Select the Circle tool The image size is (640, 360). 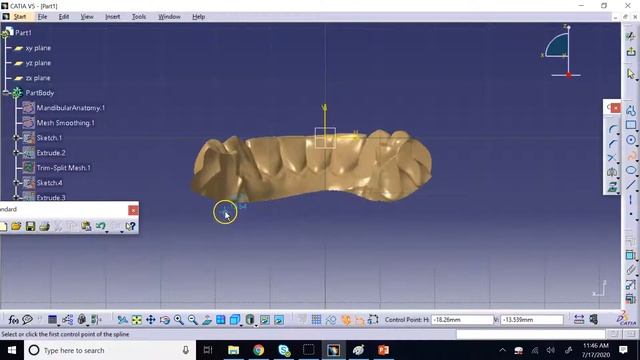(x=631, y=140)
